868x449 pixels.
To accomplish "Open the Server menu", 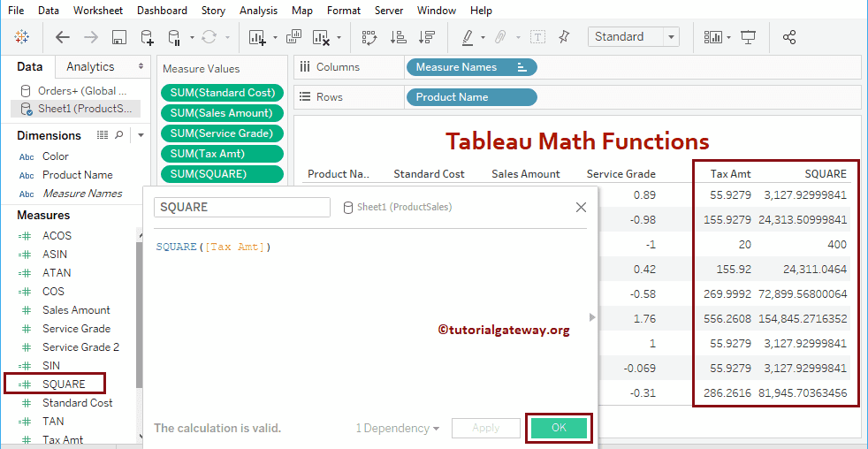I will (389, 11).
